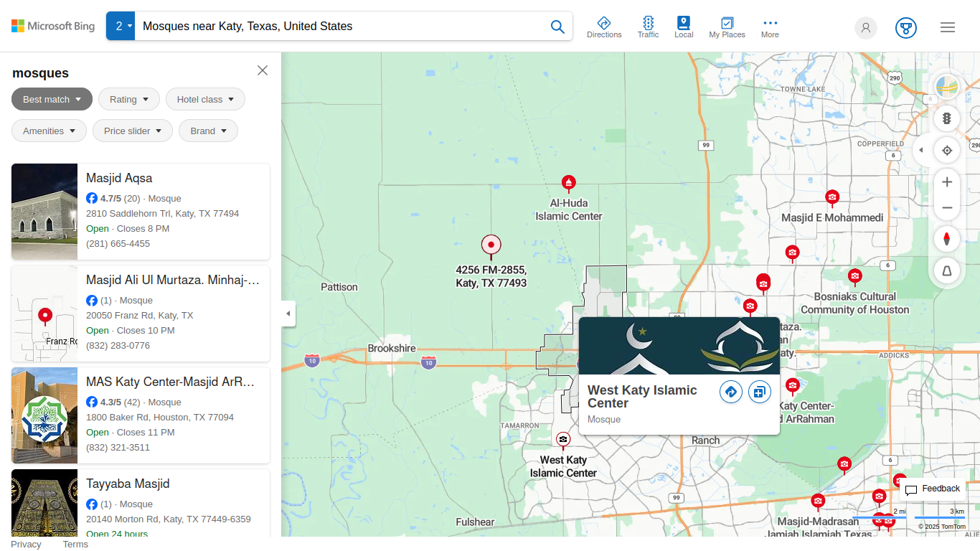Zoom out with the minus button
The image size is (980, 551).
pyautogui.click(x=947, y=208)
